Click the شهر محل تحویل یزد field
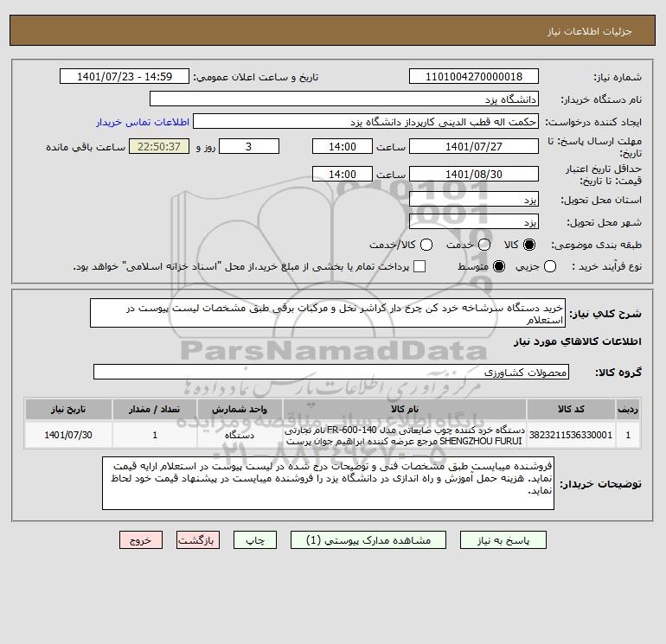This screenshot has width=666, height=644. point(474,221)
